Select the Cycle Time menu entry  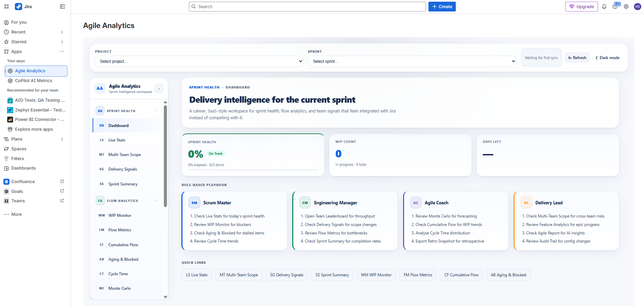point(118,274)
